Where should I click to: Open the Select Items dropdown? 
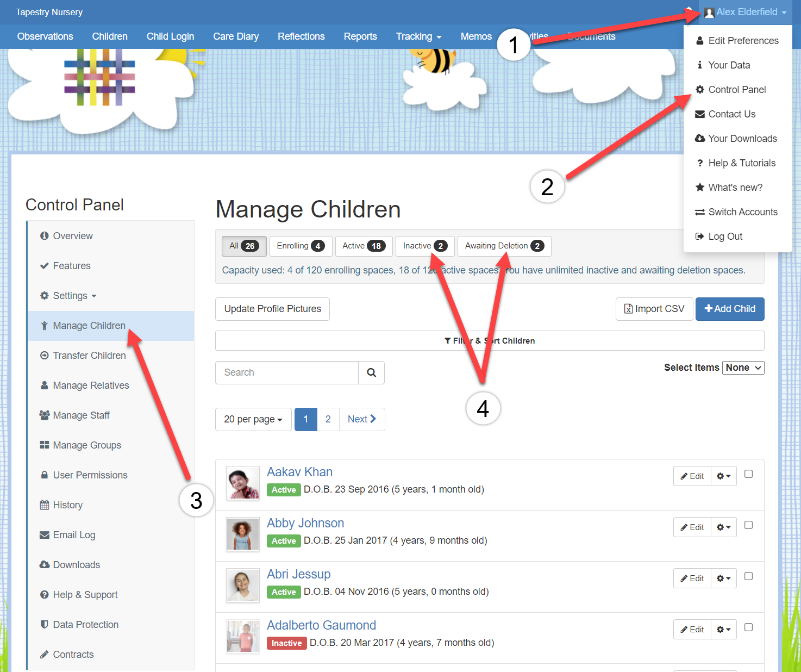coord(743,368)
